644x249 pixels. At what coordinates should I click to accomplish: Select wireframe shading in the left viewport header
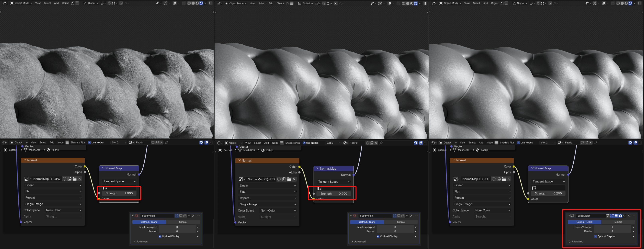click(189, 3)
